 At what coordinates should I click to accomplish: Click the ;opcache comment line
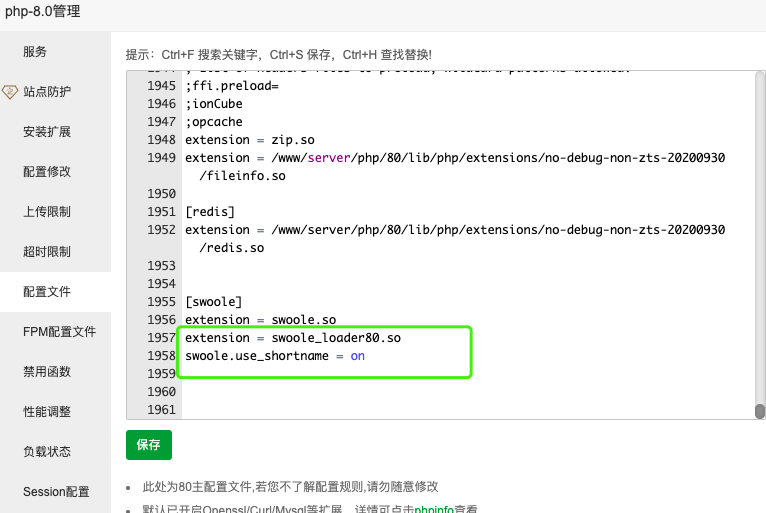click(x=213, y=122)
